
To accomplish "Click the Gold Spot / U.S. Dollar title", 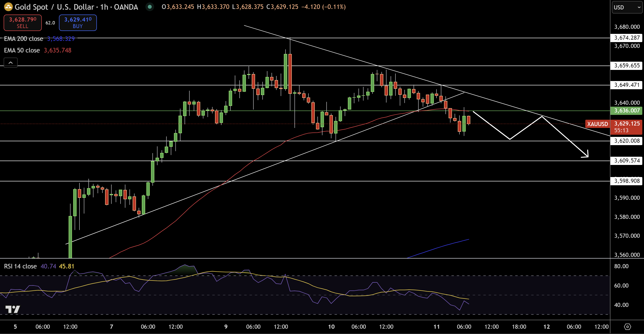I will pos(54,7).
